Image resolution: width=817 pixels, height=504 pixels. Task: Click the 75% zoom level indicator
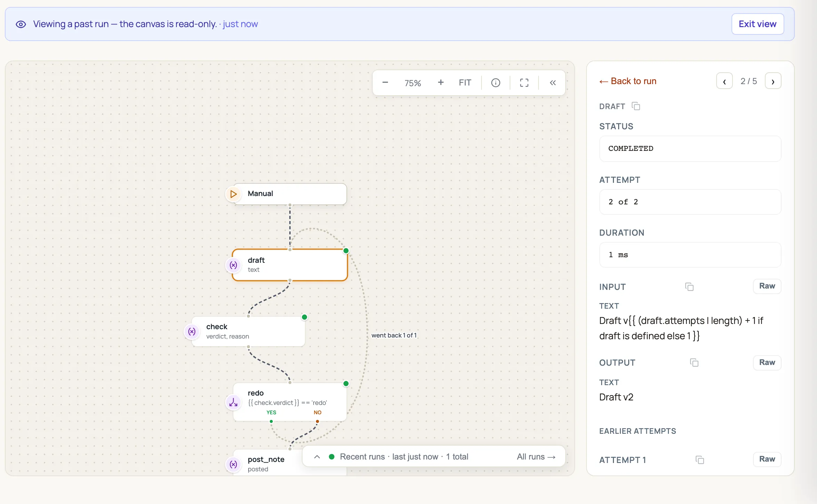pyautogui.click(x=413, y=83)
